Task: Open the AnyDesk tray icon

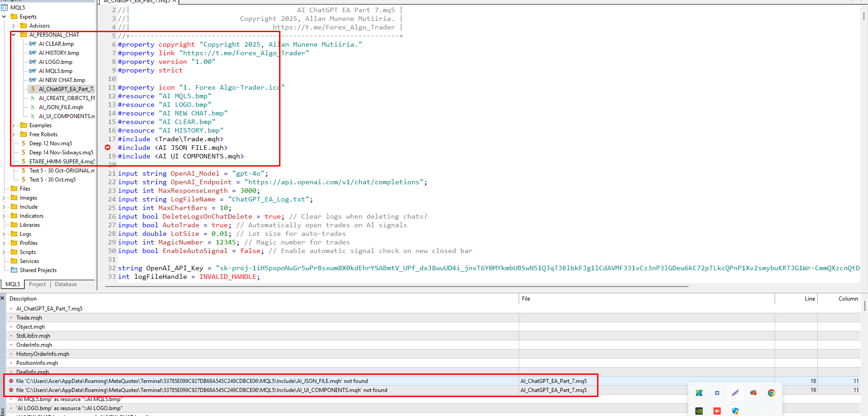Action: click(x=717, y=411)
